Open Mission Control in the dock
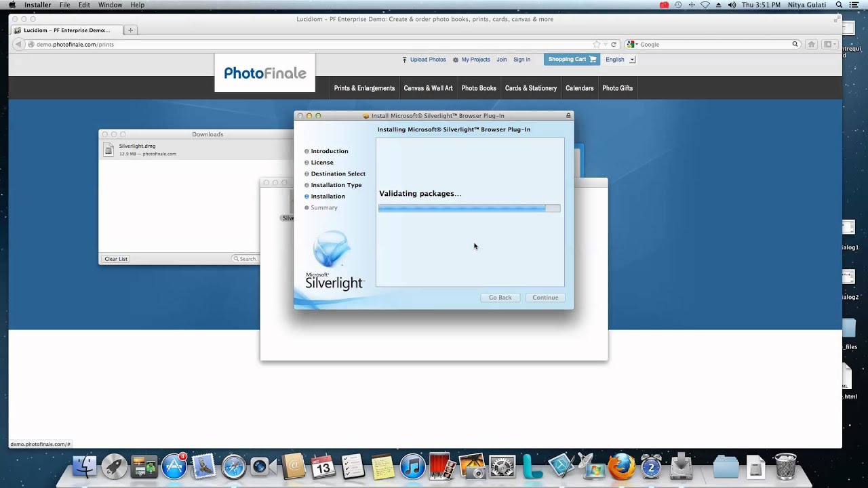The width and height of the screenshot is (868, 488). (144, 466)
